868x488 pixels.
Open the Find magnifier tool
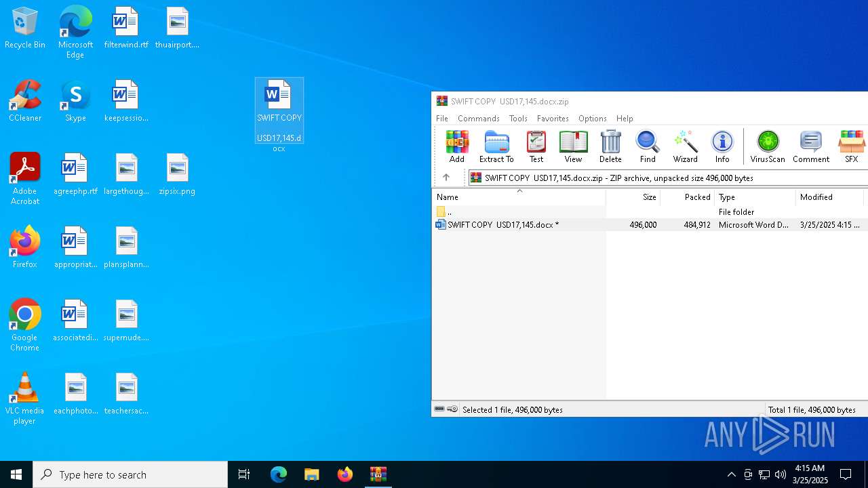click(x=648, y=146)
